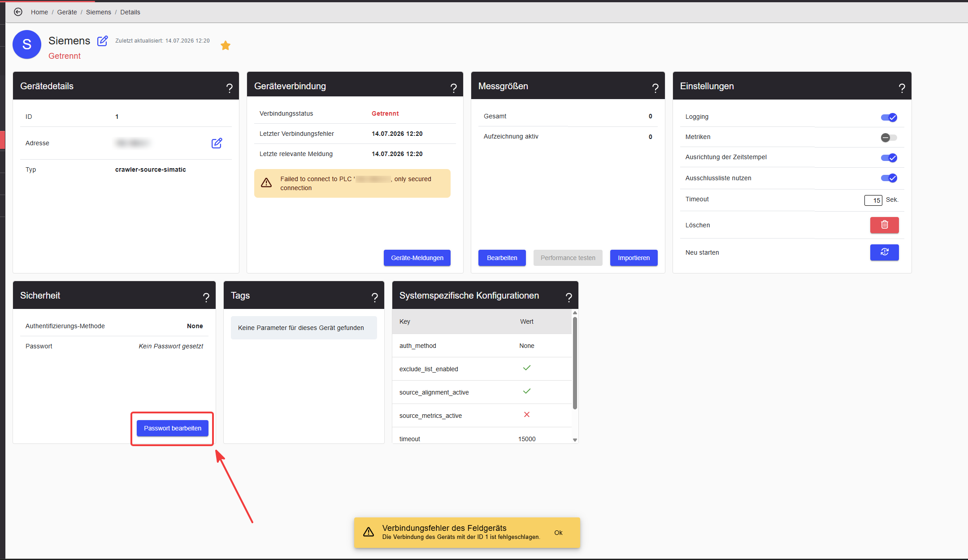This screenshot has height=560, width=968.
Task: Click Importieren button
Action: tap(634, 258)
